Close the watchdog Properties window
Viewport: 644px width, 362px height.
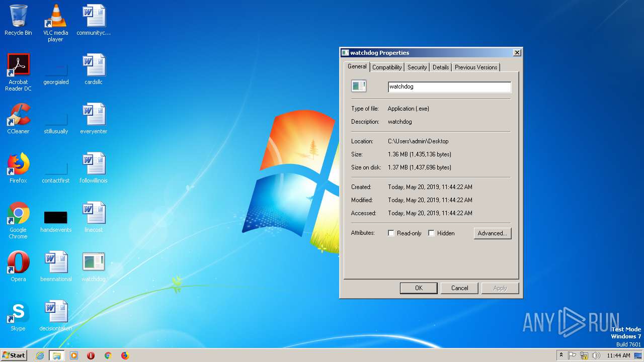coord(517,53)
